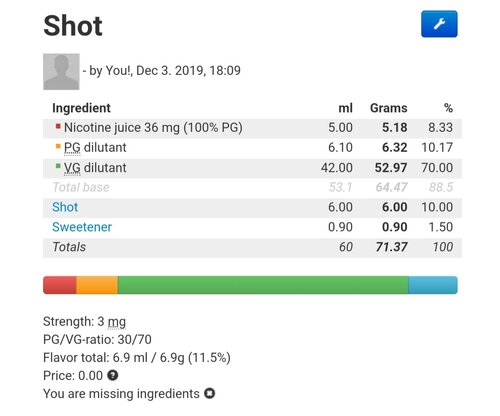
Task: Click the PG abbreviation in PG dilutant
Action: 72,148
